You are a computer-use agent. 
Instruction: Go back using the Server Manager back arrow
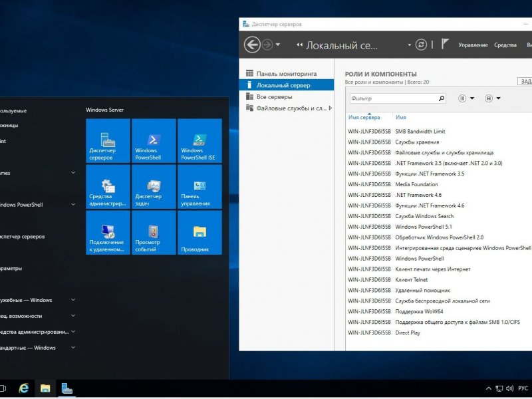252,45
